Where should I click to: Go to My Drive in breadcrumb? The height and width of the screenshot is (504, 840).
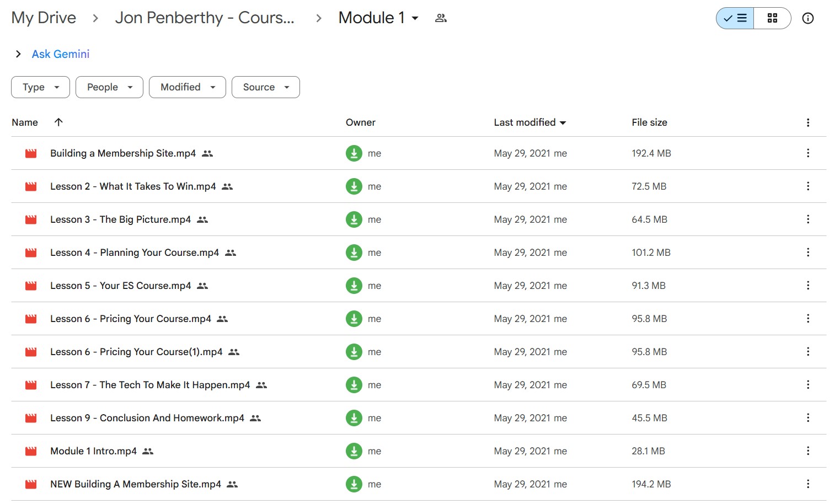coord(44,18)
